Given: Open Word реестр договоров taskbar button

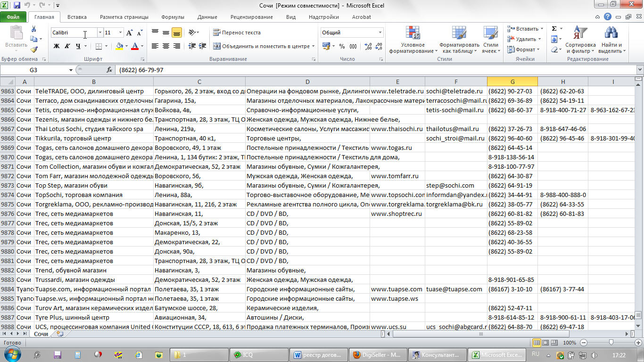Looking at the screenshot, I should (318, 354).
